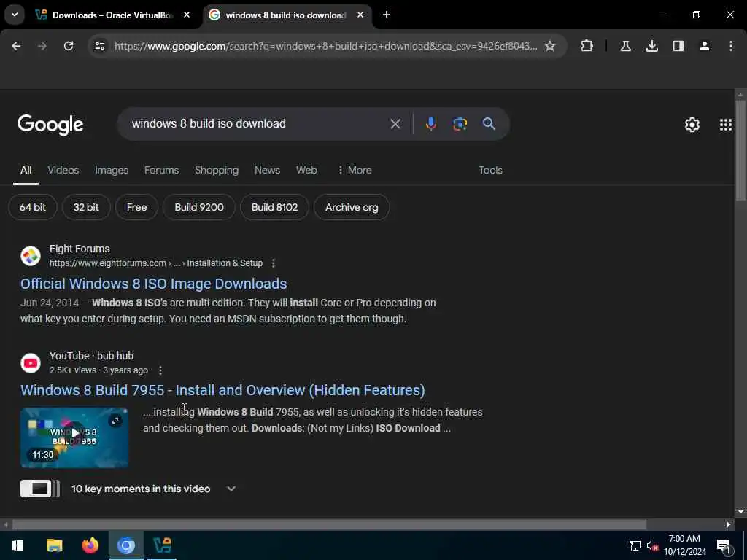The height and width of the screenshot is (560, 747).
Task: Apply the Build 8102 filter chip
Action: point(274,208)
